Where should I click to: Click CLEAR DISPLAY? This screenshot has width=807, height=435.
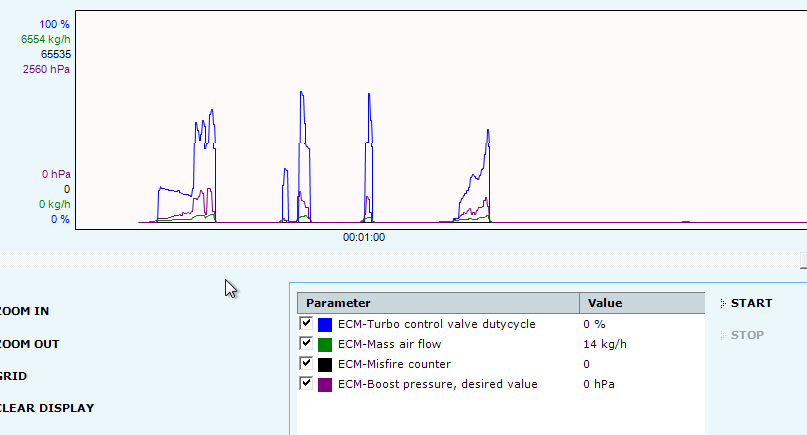46,408
